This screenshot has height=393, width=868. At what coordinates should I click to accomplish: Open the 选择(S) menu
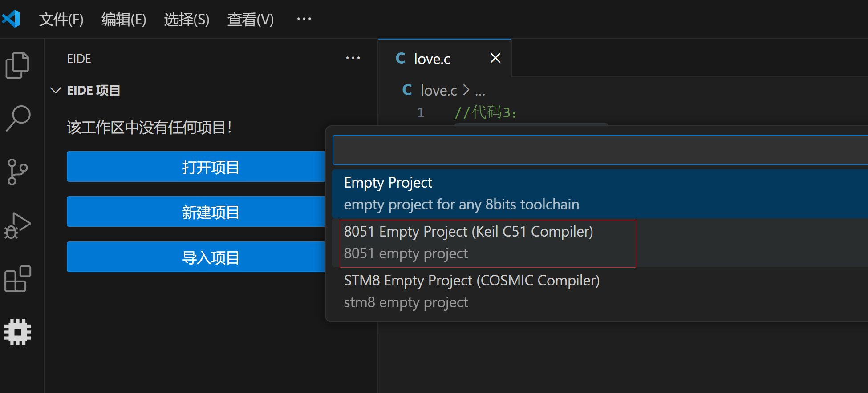(187, 19)
